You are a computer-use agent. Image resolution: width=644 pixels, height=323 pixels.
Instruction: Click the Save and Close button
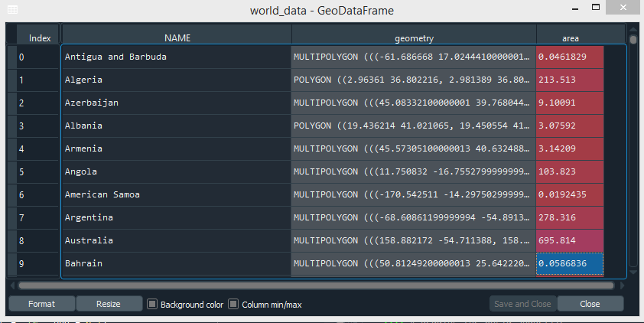point(523,304)
